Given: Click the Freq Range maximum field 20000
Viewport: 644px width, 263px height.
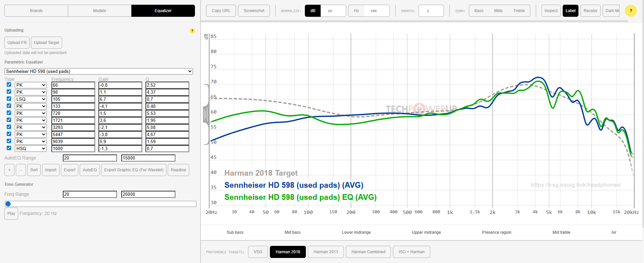Looking at the screenshot, I should tap(148, 194).
